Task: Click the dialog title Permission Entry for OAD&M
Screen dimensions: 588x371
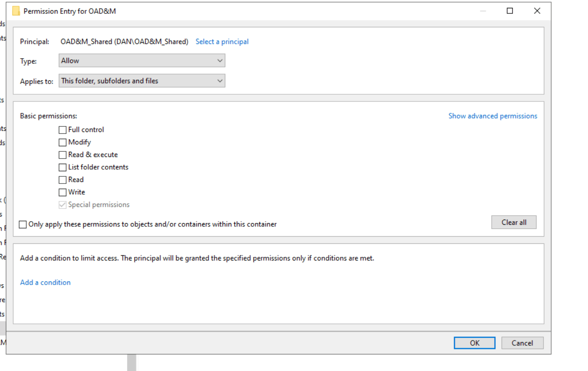Action: click(x=70, y=11)
